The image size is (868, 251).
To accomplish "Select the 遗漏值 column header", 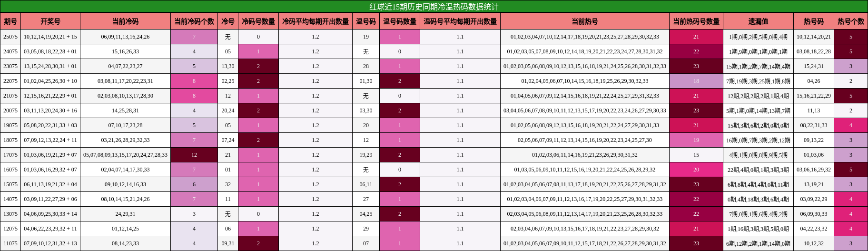I will coord(758,21).
